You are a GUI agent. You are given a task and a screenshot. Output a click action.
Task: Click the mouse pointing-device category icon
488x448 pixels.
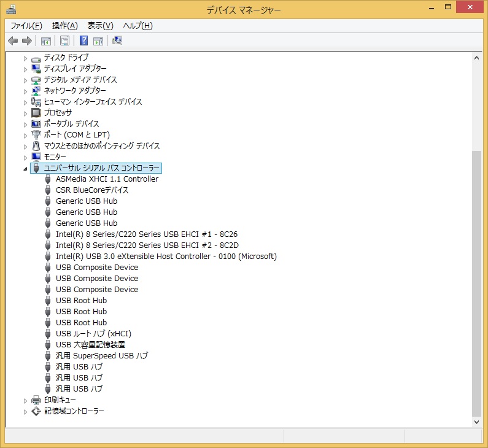coord(36,146)
